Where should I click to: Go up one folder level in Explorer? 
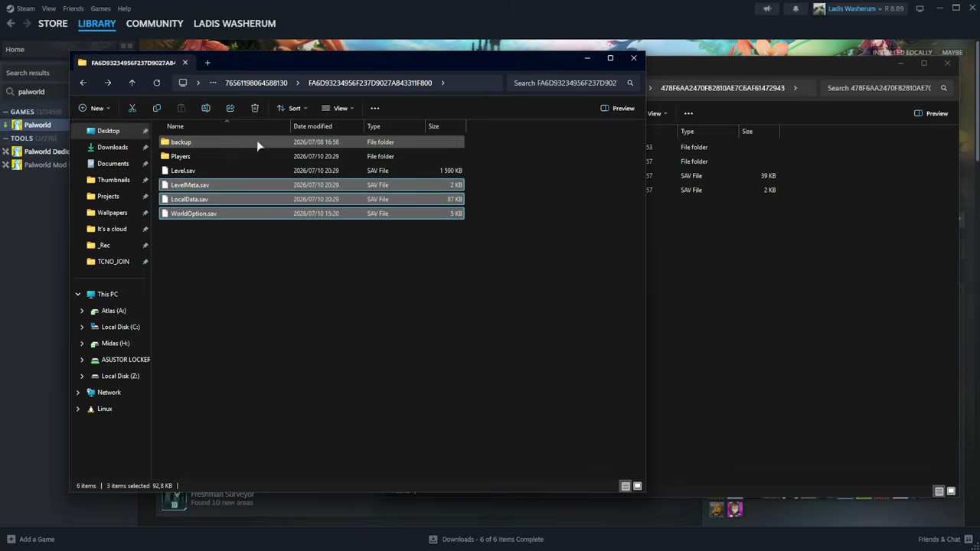pyautogui.click(x=132, y=83)
